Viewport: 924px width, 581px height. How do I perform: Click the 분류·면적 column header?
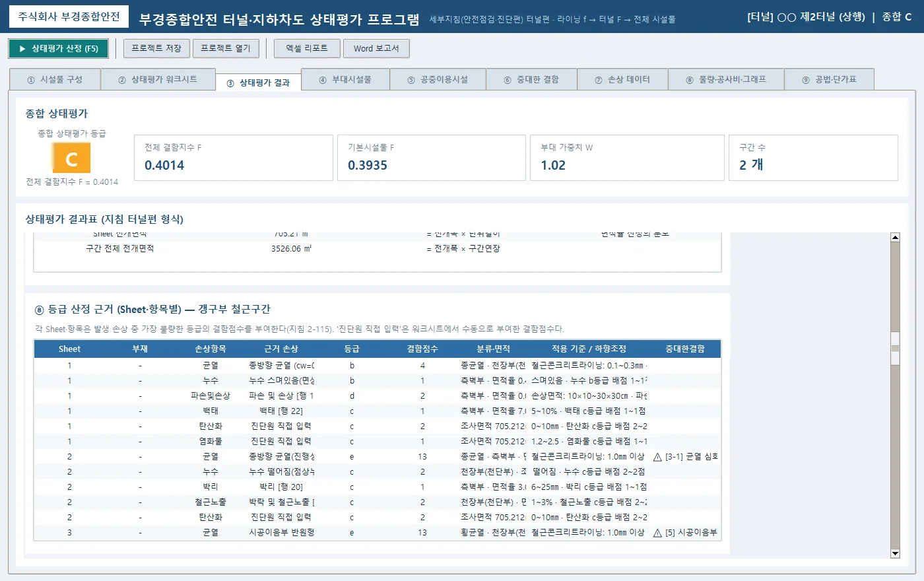494,349
